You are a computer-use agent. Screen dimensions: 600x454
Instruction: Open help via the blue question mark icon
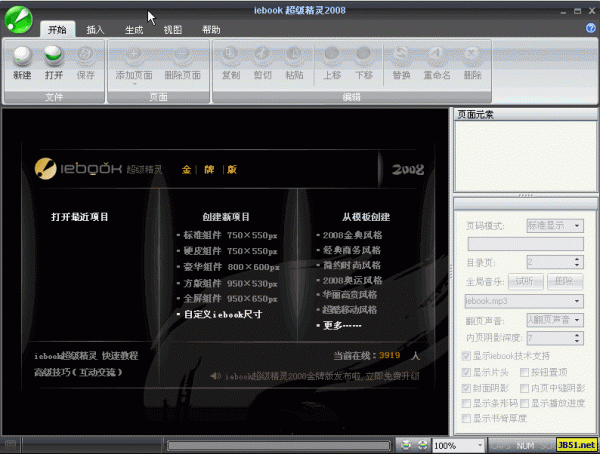591,28
